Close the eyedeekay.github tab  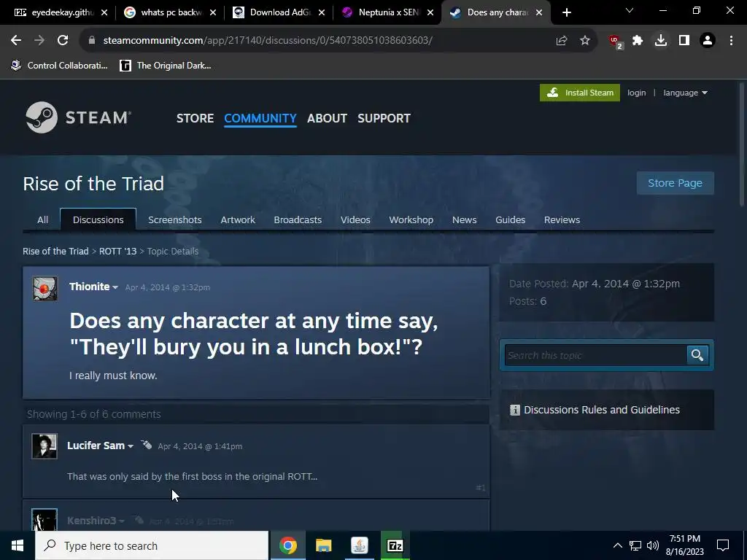tap(105, 12)
